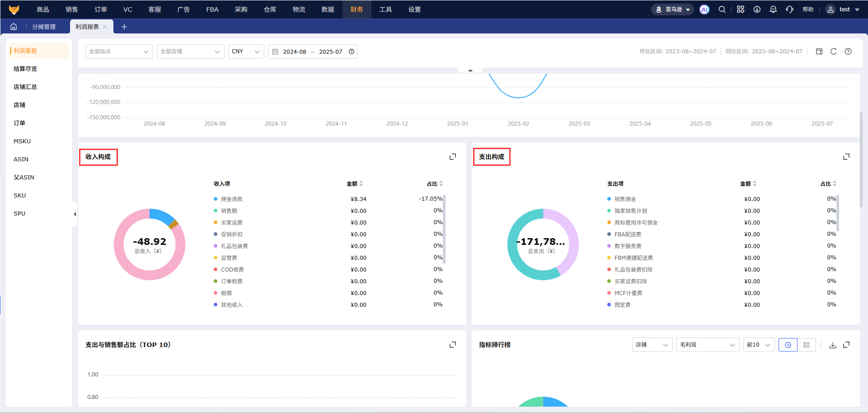Viewport: 868px width, 413px height.
Task: Click the AI assistant icon
Action: [x=704, y=9]
